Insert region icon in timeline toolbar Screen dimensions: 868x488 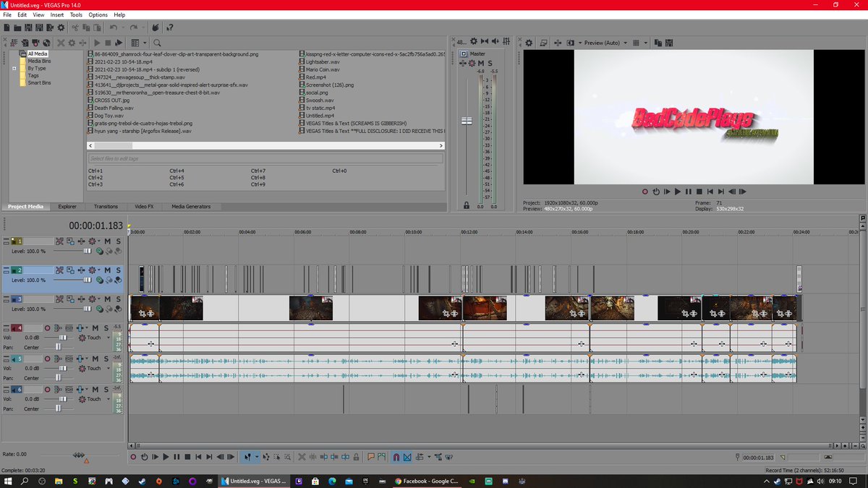pos(381,457)
